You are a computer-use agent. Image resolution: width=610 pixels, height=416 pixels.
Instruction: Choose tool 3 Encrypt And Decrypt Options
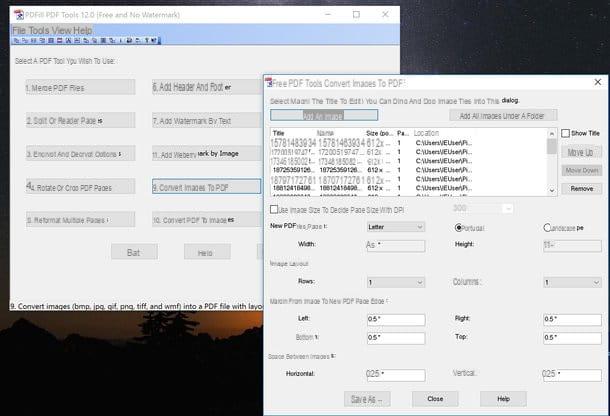coord(81,154)
